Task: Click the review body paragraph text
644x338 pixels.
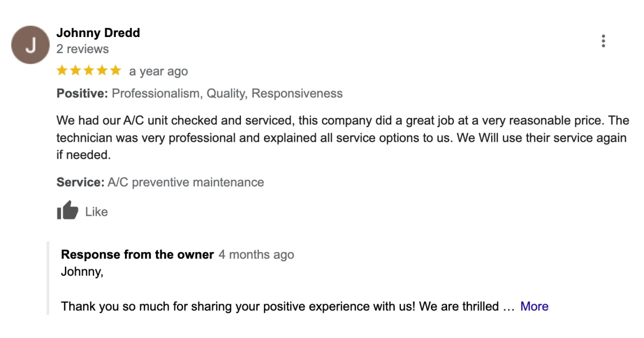Action: 342,138
